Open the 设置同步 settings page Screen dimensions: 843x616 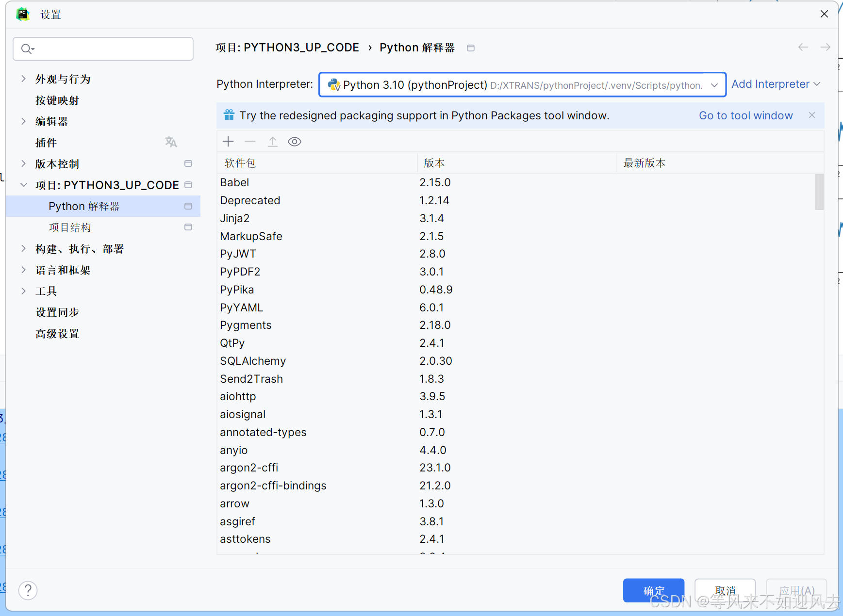[x=57, y=312]
